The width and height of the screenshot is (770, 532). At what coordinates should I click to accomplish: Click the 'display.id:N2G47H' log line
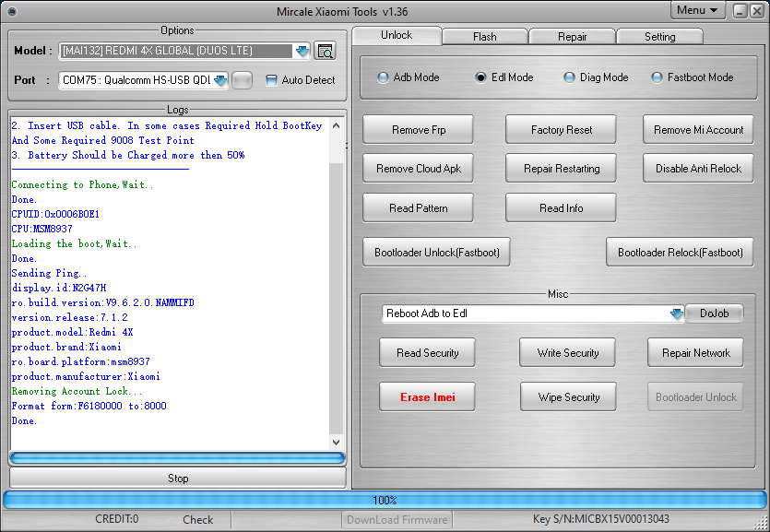tap(59, 288)
